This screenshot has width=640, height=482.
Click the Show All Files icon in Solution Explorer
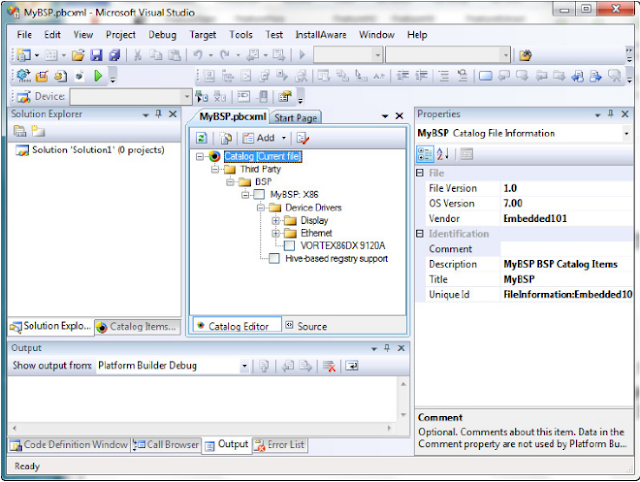(x=38, y=131)
